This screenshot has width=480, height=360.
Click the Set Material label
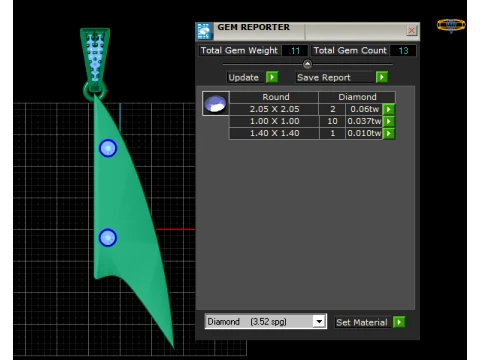[362, 322]
